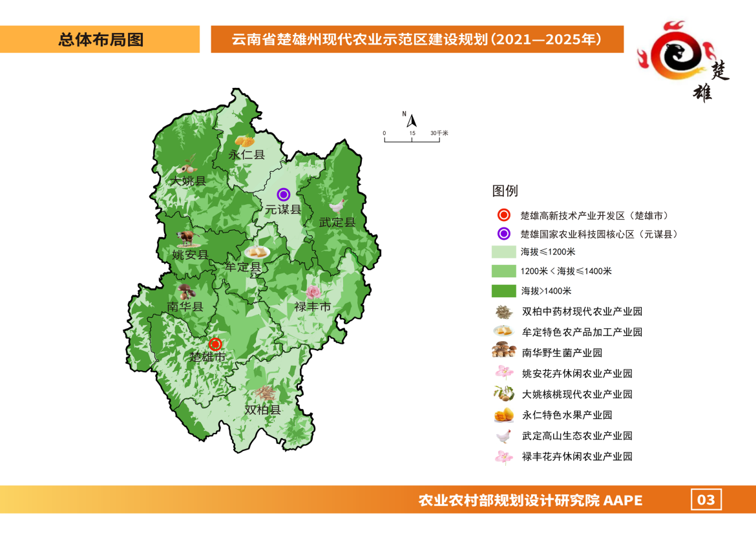Click the north arrow compass symbol
Viewport: 756px width, 535px height.
point(412,119)
